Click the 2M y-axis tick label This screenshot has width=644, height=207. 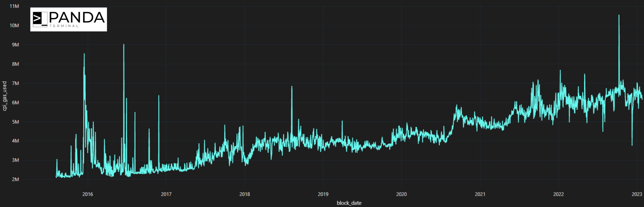coord(15,179)
